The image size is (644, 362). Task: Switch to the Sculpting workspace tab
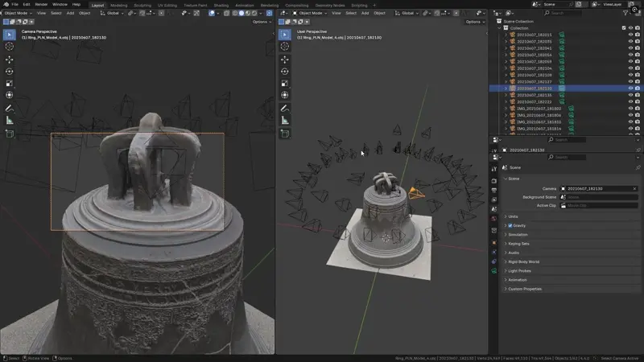[x=142, y=6]
